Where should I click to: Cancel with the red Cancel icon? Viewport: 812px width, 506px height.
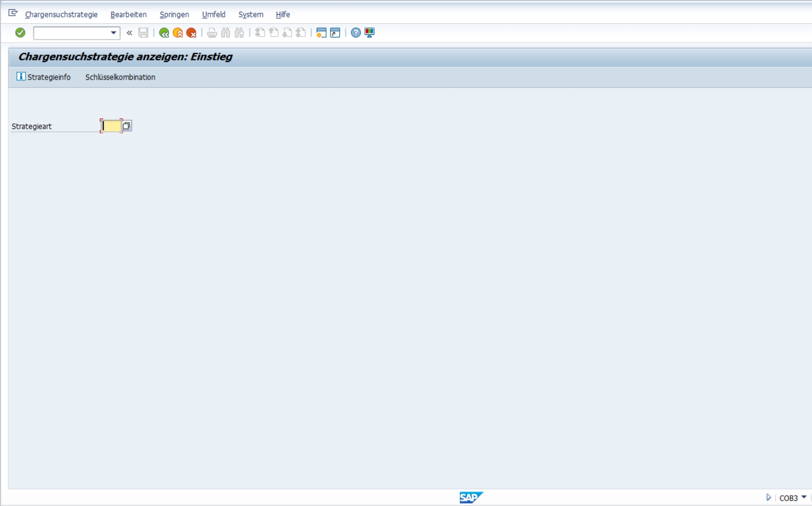tap(192, 33)
